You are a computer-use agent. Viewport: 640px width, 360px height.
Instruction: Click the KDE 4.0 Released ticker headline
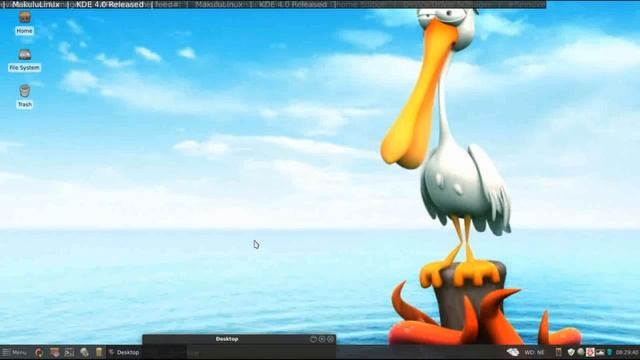click(110, 4)
